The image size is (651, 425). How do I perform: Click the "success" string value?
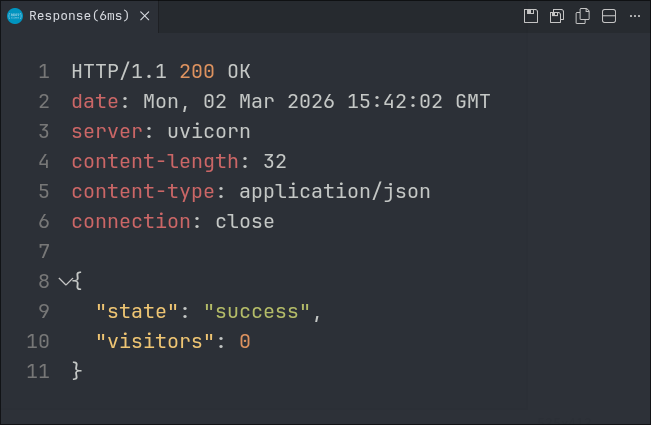[257, 311]
